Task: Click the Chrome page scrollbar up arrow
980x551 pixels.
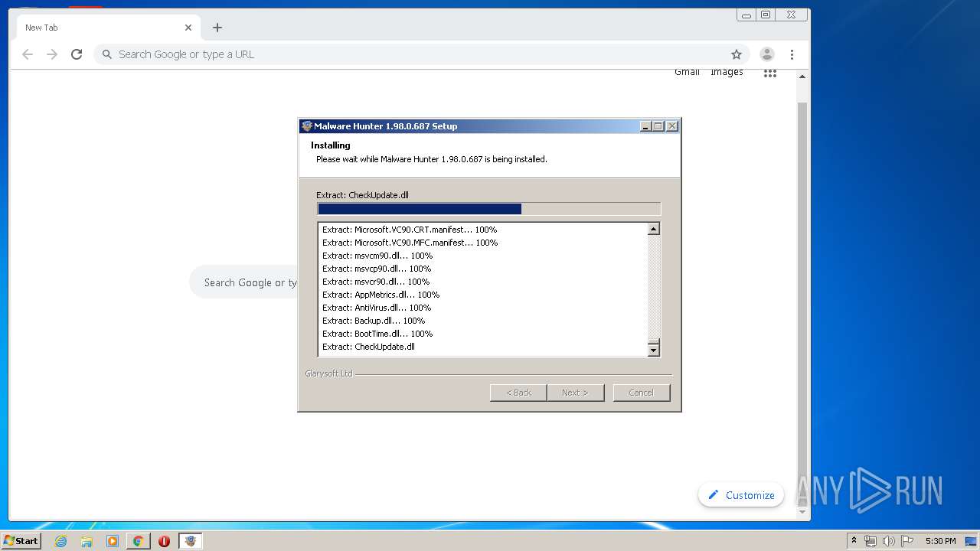Action: click(x=802, y=77)
